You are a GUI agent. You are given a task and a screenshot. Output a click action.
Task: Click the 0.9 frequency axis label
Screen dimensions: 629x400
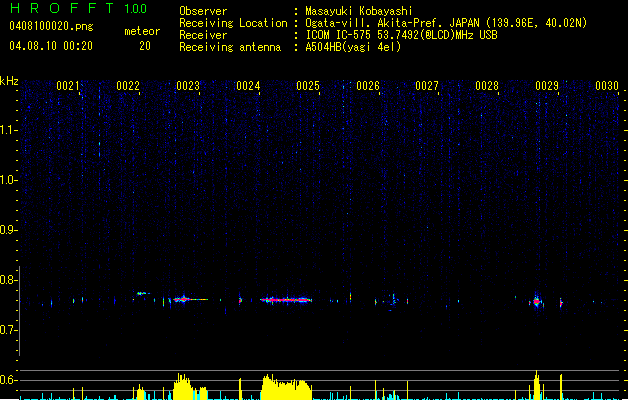[x=8, y=230]
